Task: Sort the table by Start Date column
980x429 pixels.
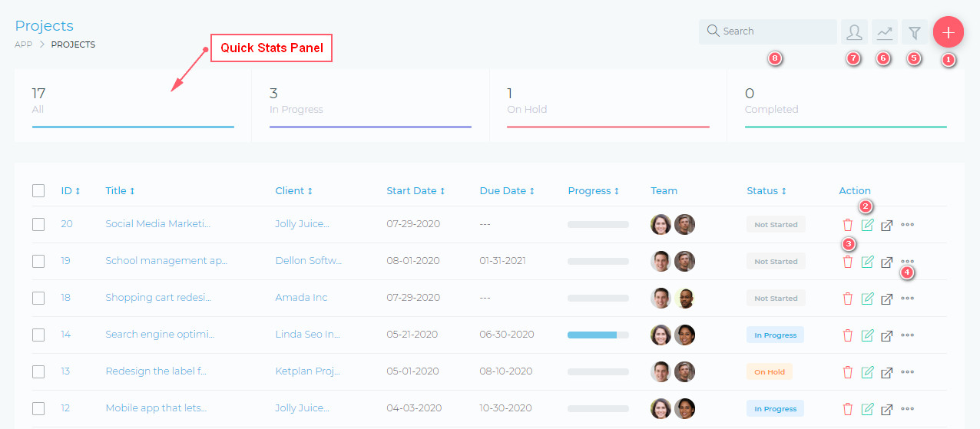Action: click(416, 191)
